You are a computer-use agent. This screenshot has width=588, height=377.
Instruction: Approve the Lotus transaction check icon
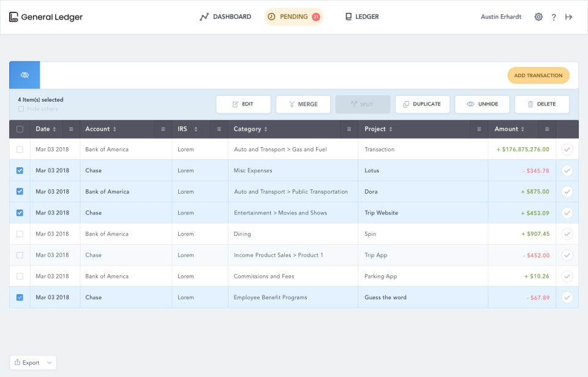pyautogui.click(x=567, y=170)
